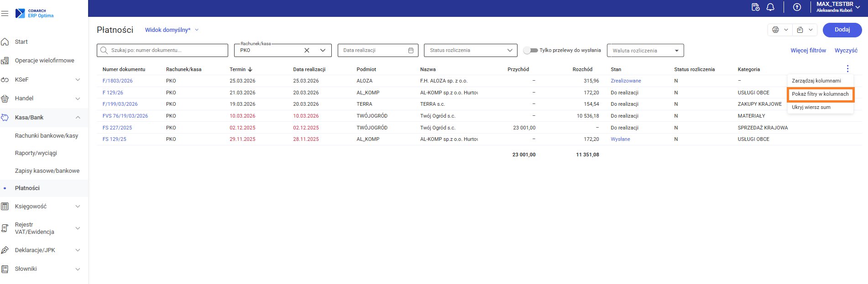Open the hamburger navigation menu
The width and height of the screenshot is (868, 284).
coord(5,14)
